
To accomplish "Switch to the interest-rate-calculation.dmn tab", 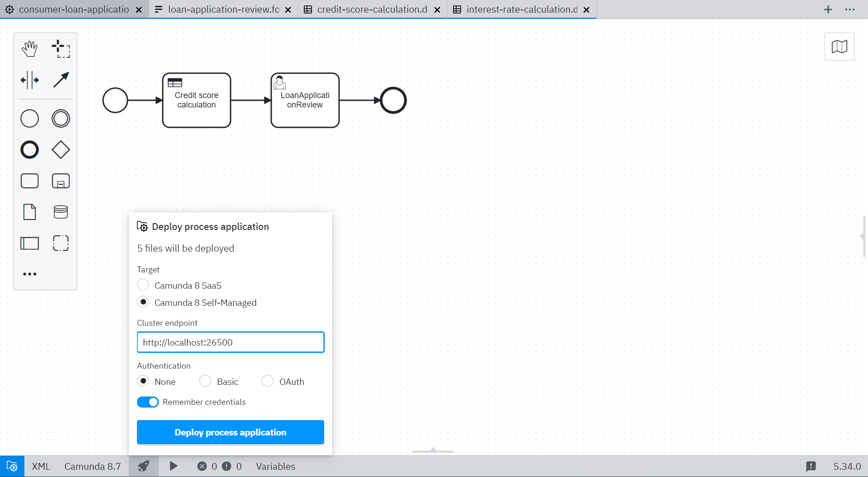I will [521, 9].
